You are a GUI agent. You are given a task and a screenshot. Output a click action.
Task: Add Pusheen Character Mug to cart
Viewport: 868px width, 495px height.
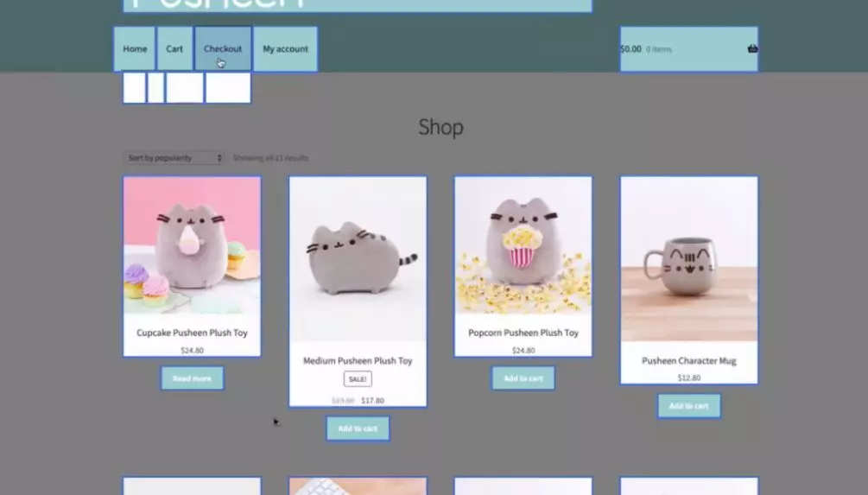(688, 406)
